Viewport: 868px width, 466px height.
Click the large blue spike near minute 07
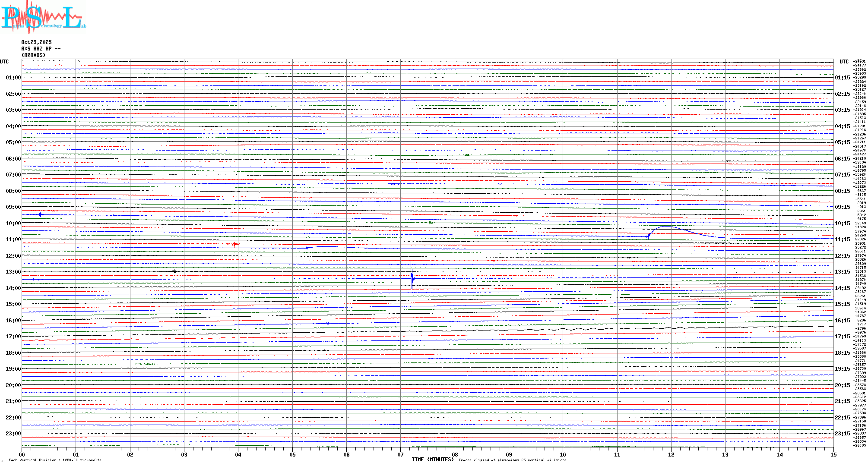[412, 276]
